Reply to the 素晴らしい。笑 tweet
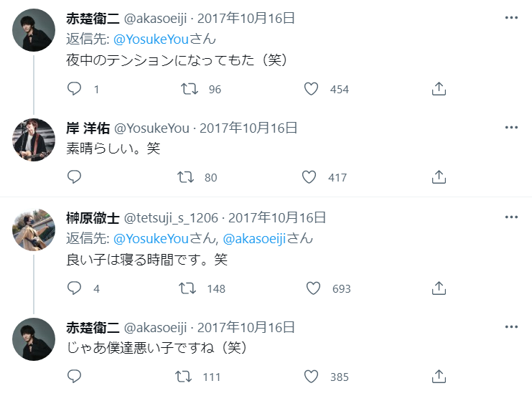This screenshot has height=396, width=532. pos(74,177)
